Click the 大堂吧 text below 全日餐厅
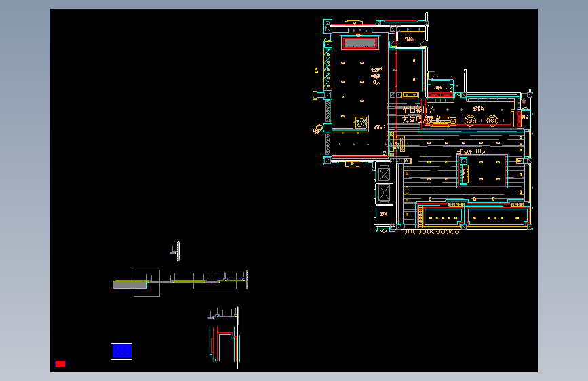The image size is (588, 381). click(x=412, y=119)
